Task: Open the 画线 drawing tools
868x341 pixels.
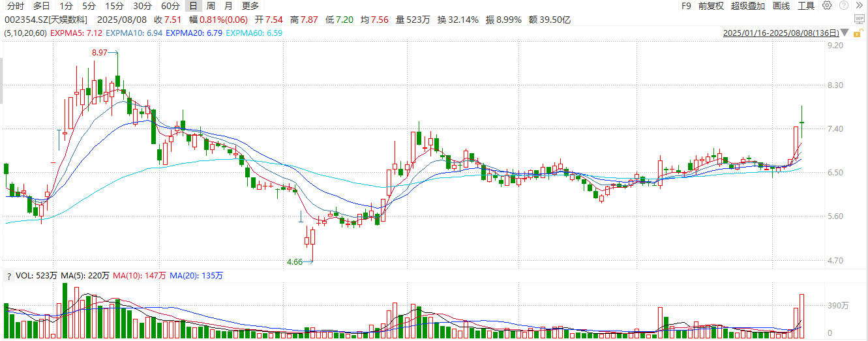Action: pyautogui.click(x=781, y=6)
